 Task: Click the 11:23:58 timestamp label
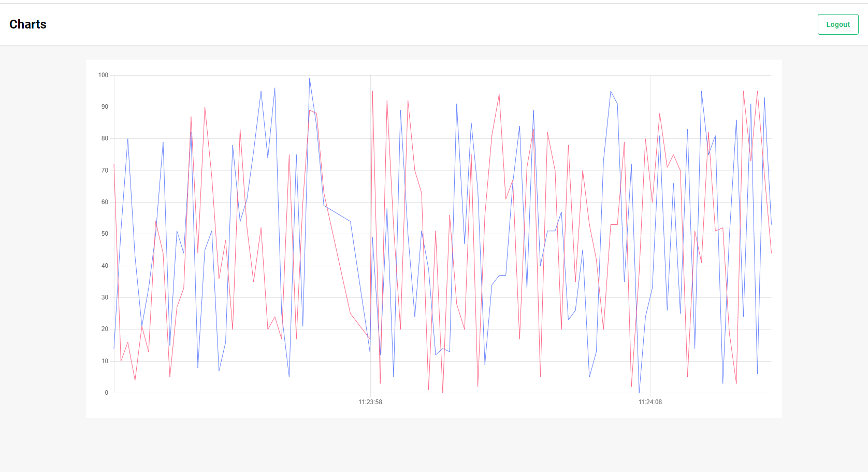click(370, 402)
